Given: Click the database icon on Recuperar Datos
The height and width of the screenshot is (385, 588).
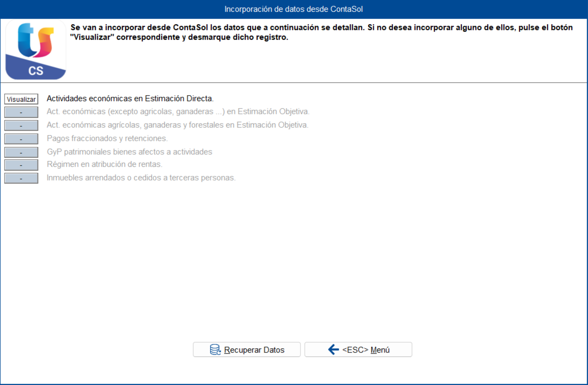Looking at the screenshot, I should [x=215, y=350].
